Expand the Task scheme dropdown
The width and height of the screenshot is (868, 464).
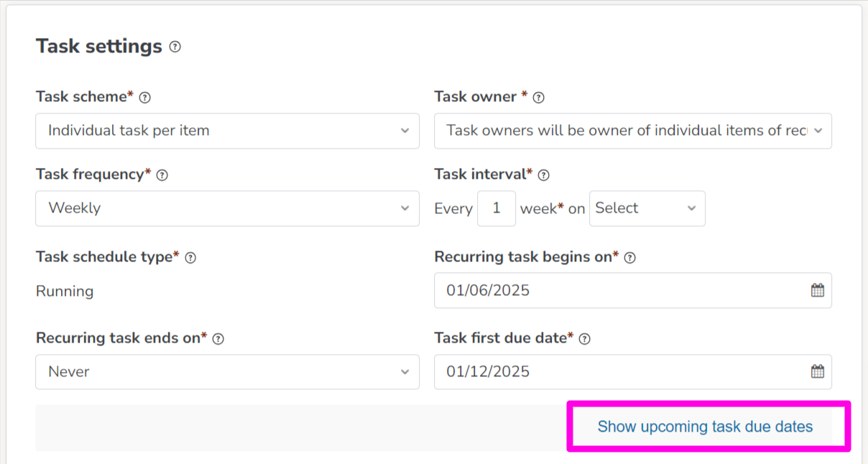[x=227, y=131]
